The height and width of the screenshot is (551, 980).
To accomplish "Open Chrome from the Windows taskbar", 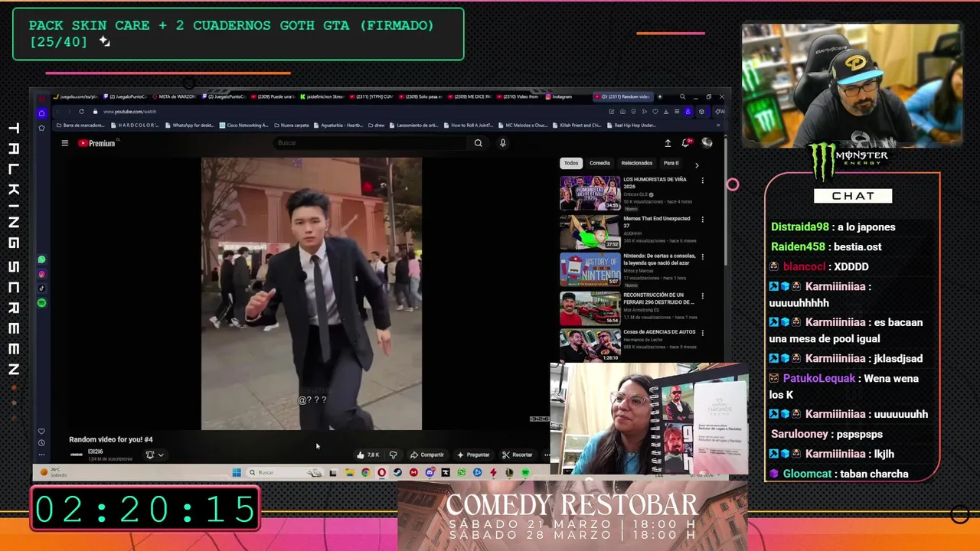I will pos(366,473).
